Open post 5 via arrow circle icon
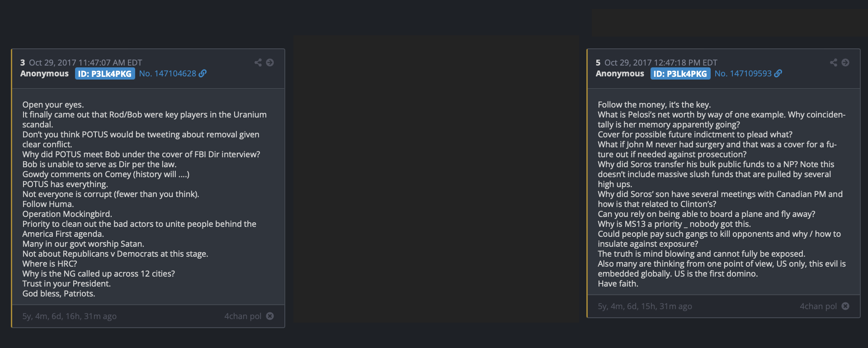 pos(845,62)
